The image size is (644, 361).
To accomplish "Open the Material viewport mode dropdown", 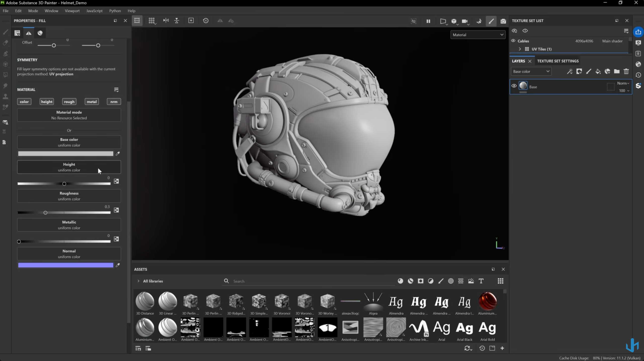I will (477, 35).
